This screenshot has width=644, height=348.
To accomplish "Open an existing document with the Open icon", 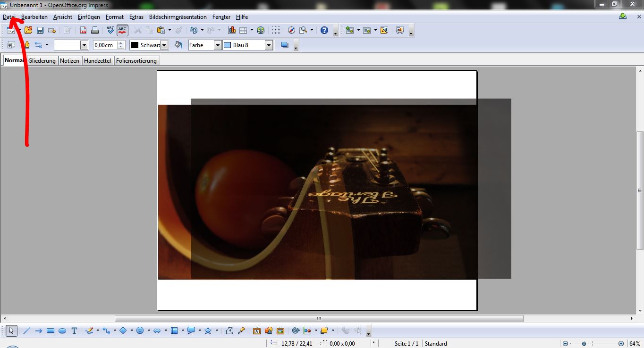I will tap(28, 30).
